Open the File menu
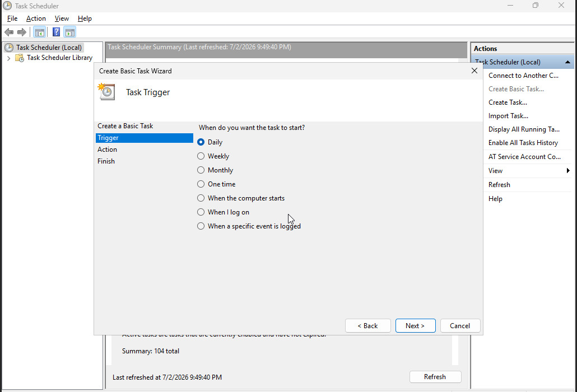577x392 pixels. 12,18
